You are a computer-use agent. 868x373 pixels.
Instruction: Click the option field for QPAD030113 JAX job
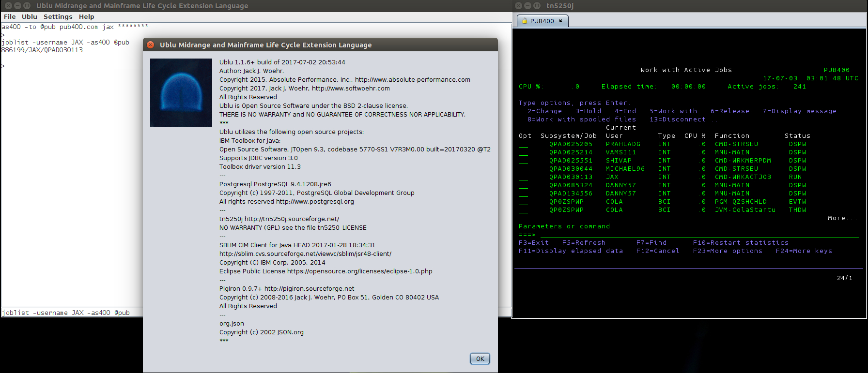[523, 177]
